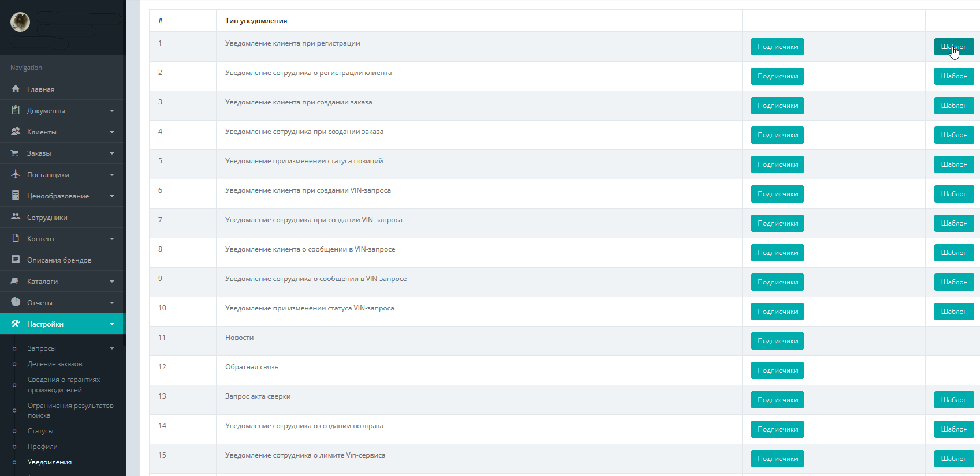Click the tools icon for Настройки
Image resolution: width=980 pixels, height=476 pixels.
coord(16,324)
